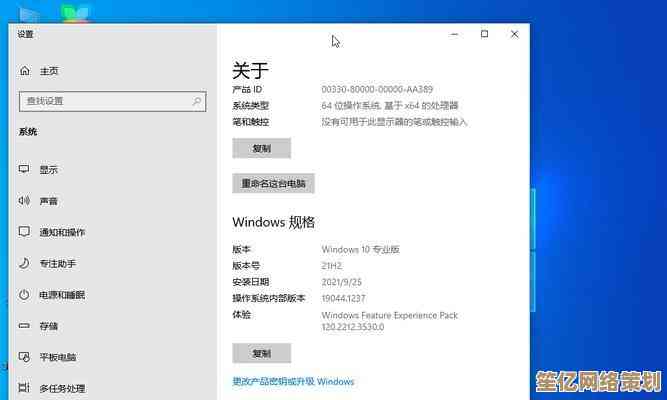Image resolution: width=667 pixels, height=400 pixels.
Task: Click the 重命名这台电脑 button
Action: [x=274, y=184]
